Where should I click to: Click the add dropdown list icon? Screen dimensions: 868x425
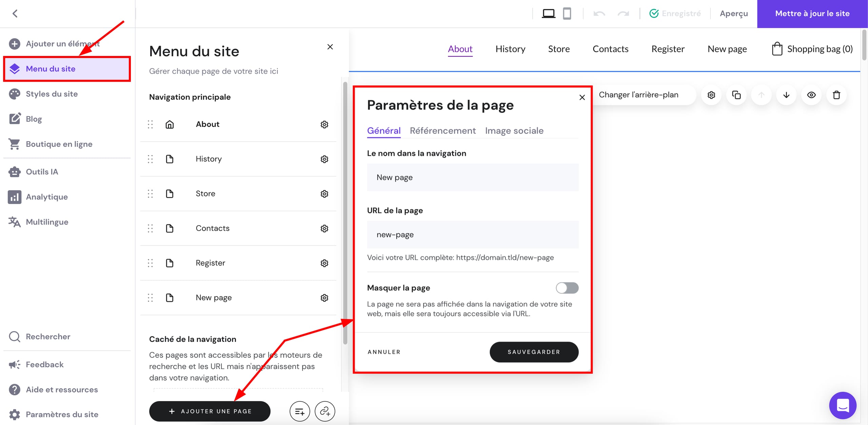point(300,411)
